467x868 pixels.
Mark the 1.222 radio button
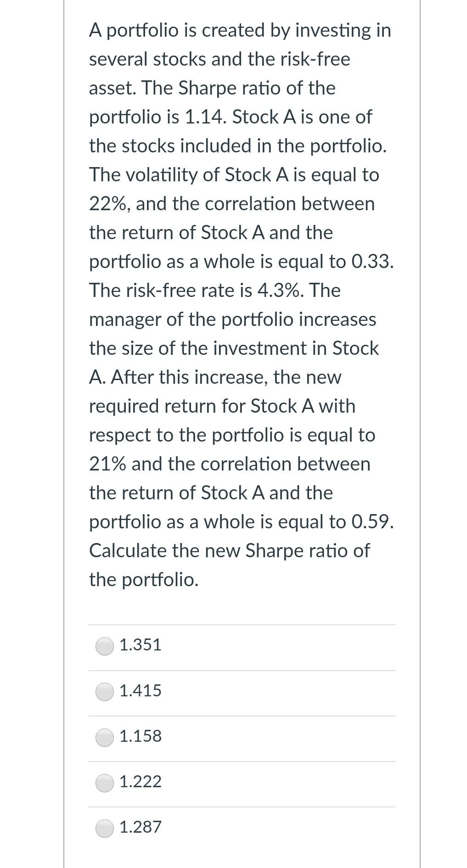point(105,782)
